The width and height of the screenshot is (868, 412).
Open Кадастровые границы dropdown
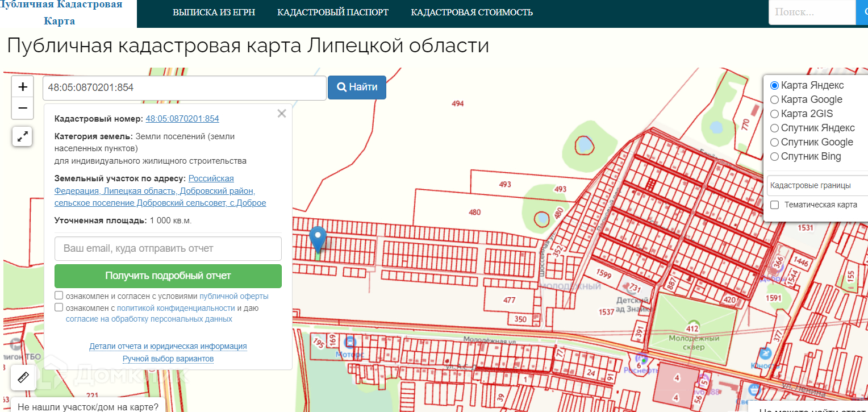(x=817, y=186)
